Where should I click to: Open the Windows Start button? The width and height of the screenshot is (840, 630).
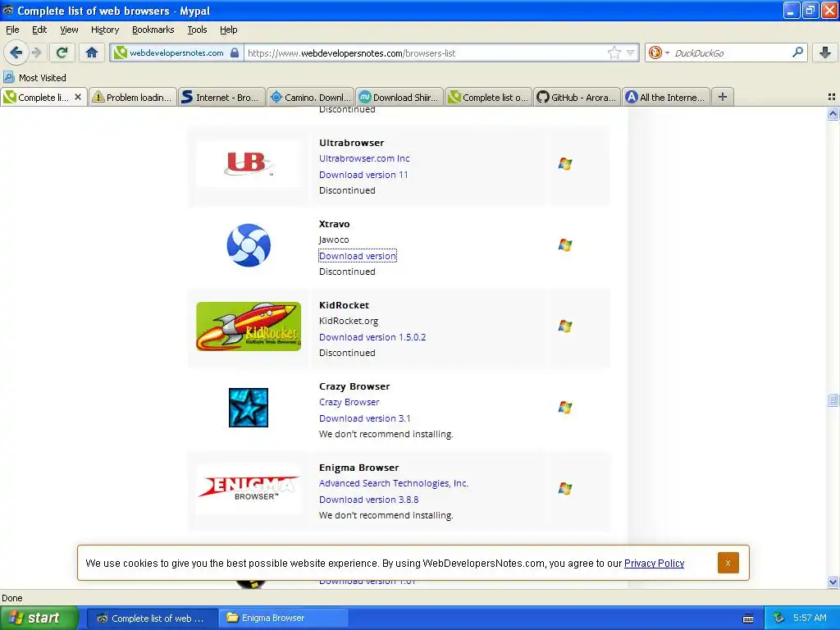(39, 618)
